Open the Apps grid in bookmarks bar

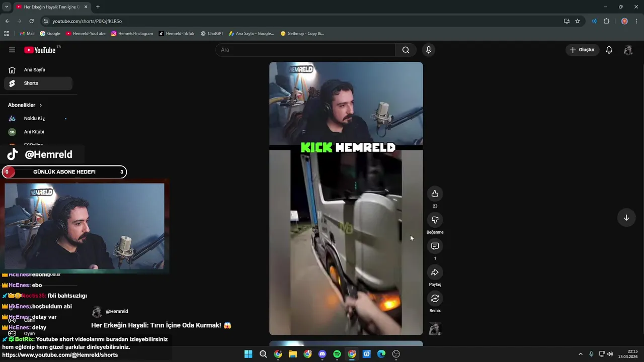pyautogui.click(x=7, y=34)
